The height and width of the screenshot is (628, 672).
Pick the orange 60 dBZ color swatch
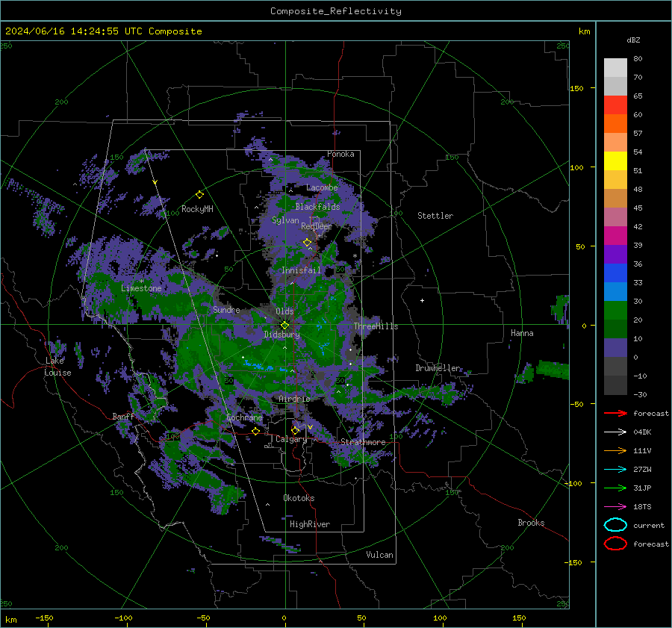click(x=615, y=123)
